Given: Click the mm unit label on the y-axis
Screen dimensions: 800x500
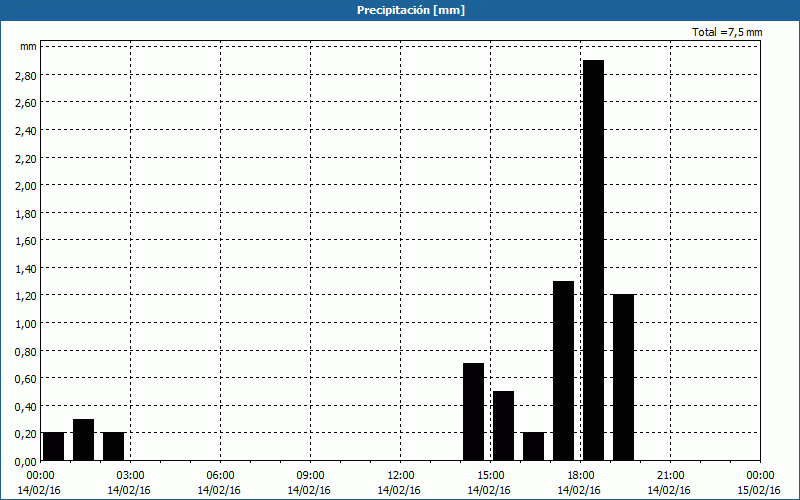Looking at the screenshot, I should click(x=28, y=46).
